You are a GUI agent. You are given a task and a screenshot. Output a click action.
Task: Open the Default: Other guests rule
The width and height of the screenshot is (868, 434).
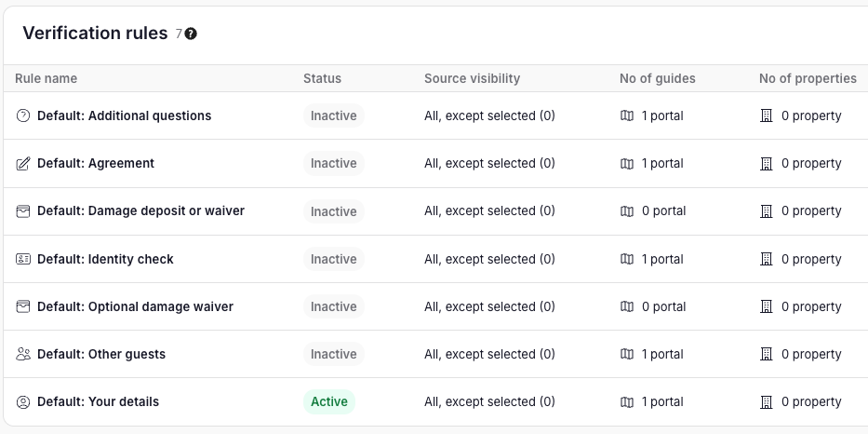[101, 354]
